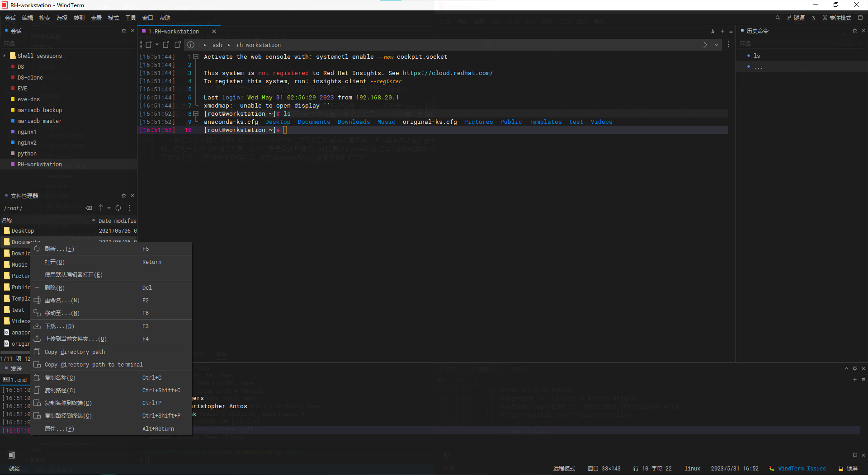Viewport: 868px width, 475px height.
Task: Choose Copy directory path to terminal
Action: (x=111, y=365)
